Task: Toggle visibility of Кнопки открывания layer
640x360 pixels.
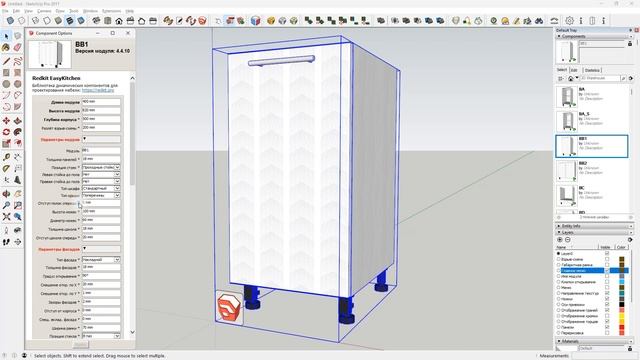Action: click(607, 282)
